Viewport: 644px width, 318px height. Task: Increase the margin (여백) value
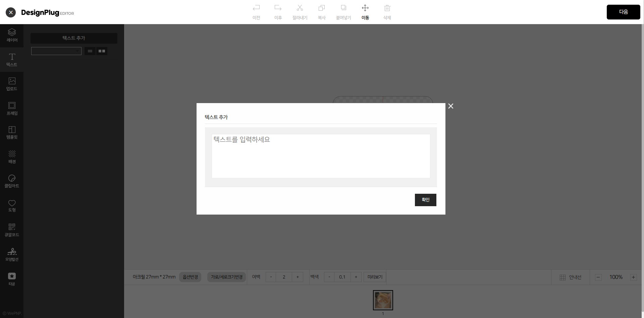point(298,277)
